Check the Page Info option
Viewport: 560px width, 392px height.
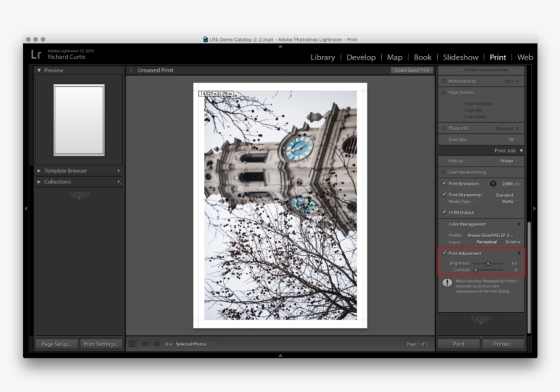point(460,111)
